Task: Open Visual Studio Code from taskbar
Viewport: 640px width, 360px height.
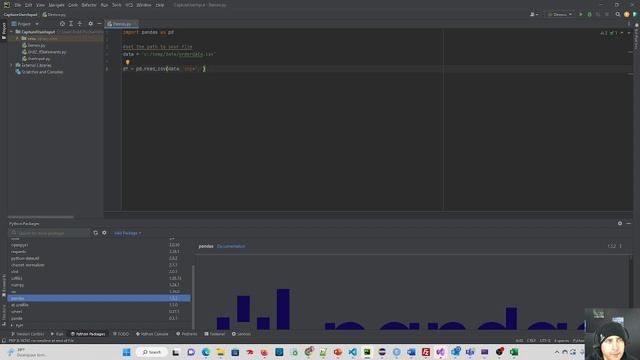Action: [352, 352]
